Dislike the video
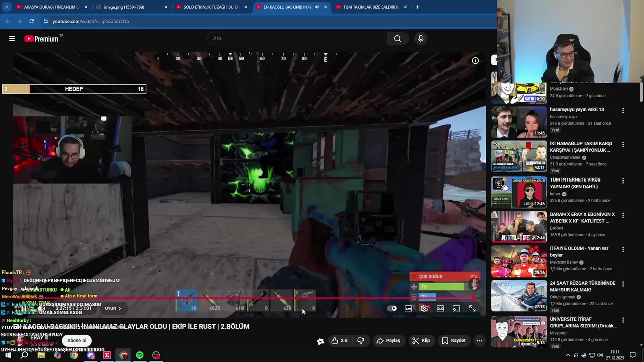Viewport: 644px width, 362px height. click(x=361, y=341)
